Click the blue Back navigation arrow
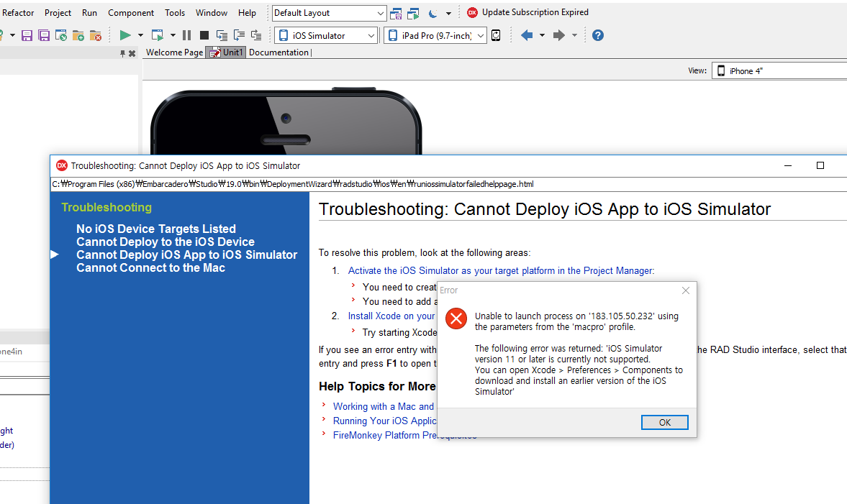 point(527,35)
